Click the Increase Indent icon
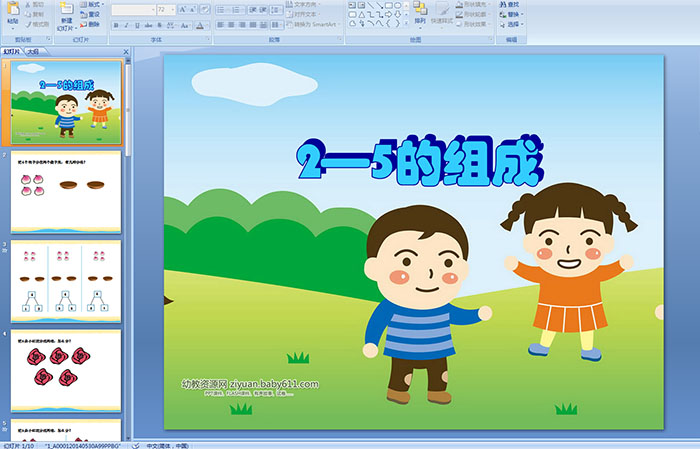The height and width of the screenshot is (449, 700). (263, 9)
